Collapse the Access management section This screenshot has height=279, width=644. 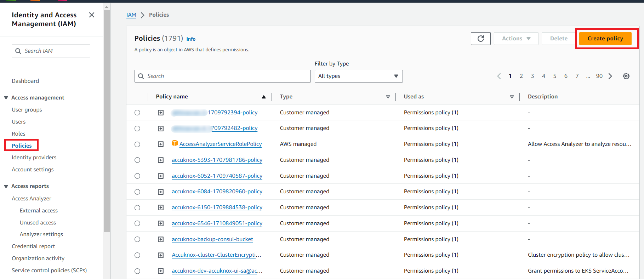(6, 98)
